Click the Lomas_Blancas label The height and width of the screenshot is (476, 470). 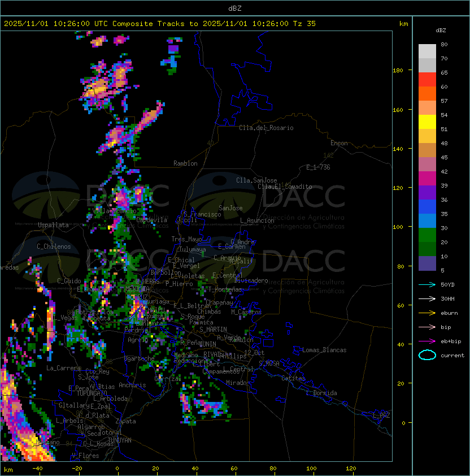coord(324,350)
